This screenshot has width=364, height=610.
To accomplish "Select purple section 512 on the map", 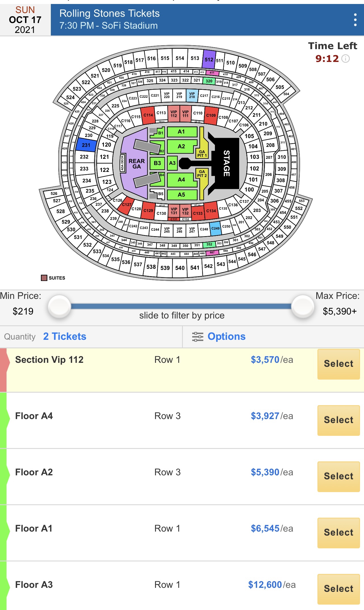I will coord(209,59).
